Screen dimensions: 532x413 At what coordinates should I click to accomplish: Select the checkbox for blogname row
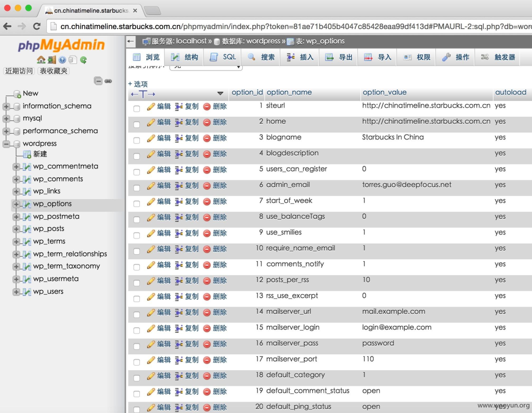137,140
